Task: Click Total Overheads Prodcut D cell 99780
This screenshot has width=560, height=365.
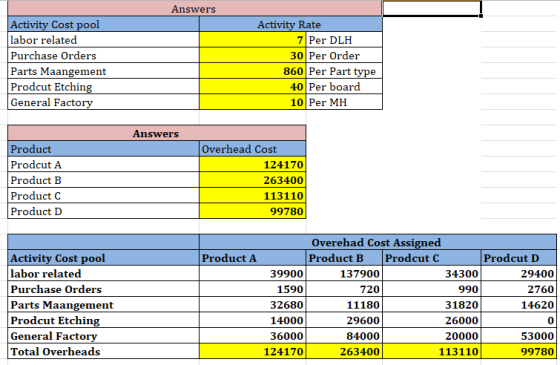Action: pyautogui.click(x=519, y=351)
